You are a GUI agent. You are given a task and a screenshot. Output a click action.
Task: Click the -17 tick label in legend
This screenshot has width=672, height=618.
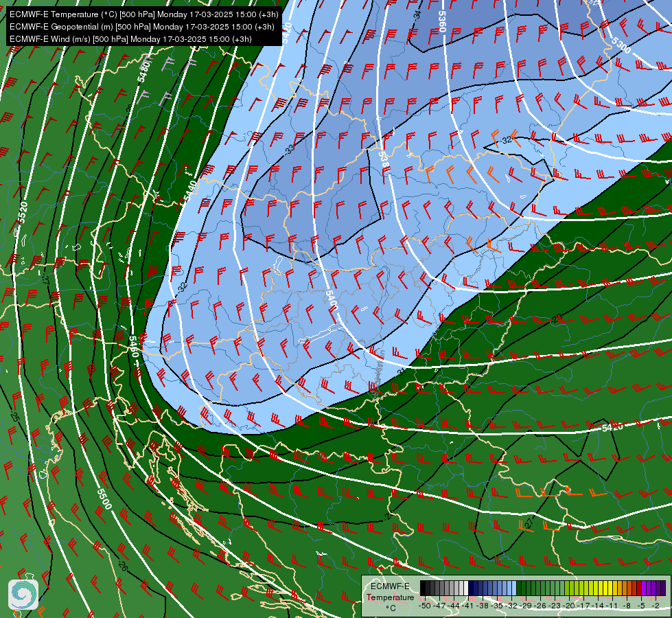click(x=583, y=606)
